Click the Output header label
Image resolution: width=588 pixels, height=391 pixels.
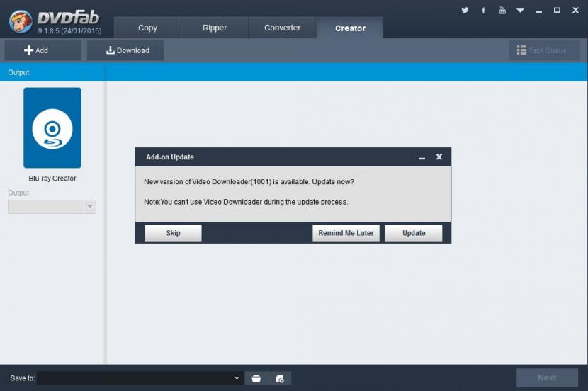[18, 72]
